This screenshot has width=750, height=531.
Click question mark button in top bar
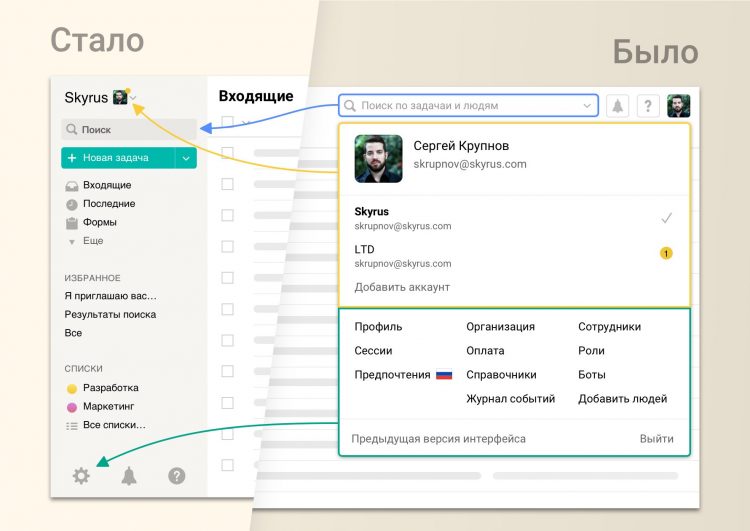coord(648,106)
